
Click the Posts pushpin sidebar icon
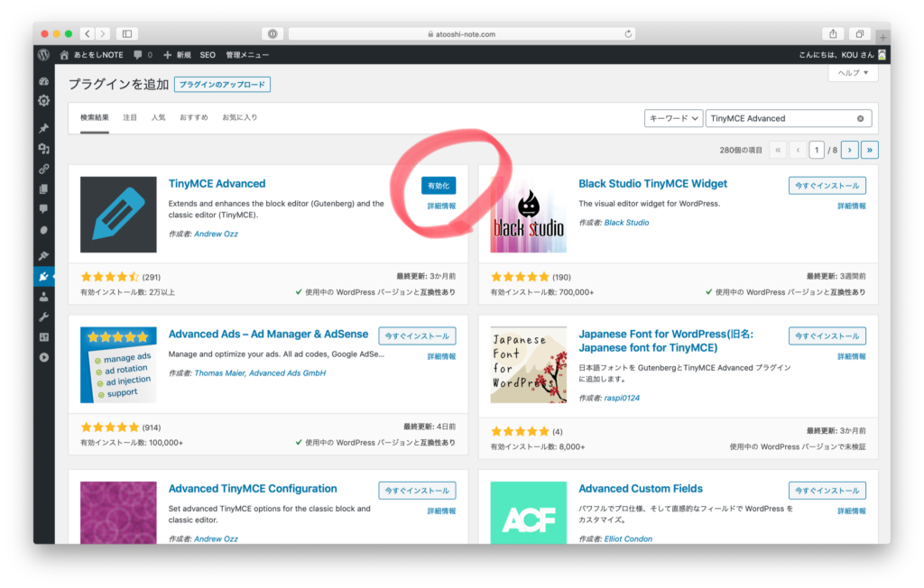[43, 128]
